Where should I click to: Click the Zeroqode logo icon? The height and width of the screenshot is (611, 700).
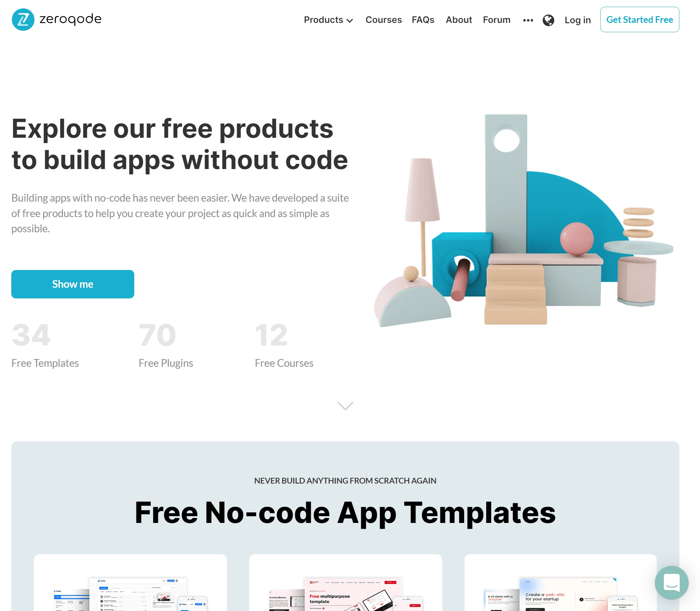(23, 18)
